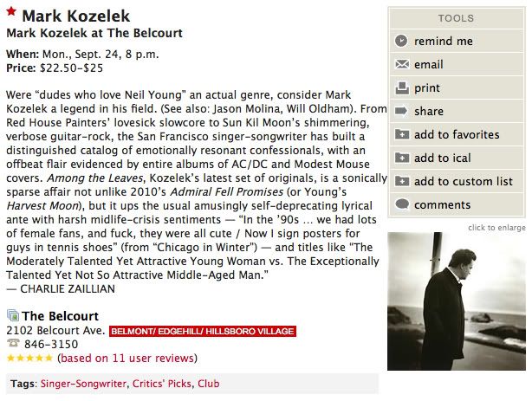
Task: Click the comments speech bubble icon
Action: pyautogui.click(x=401, y=204)
